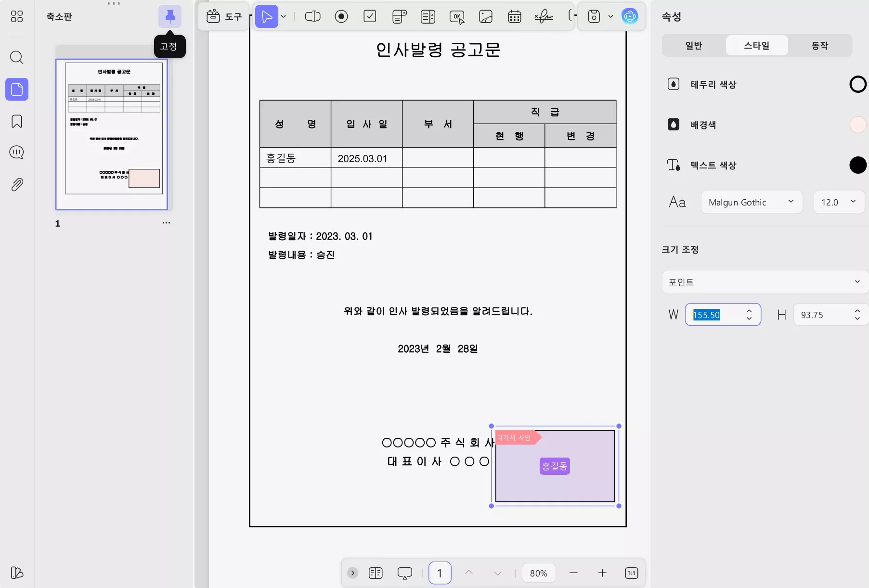Switch to the 일반 tab in properties

coord(693,45)
